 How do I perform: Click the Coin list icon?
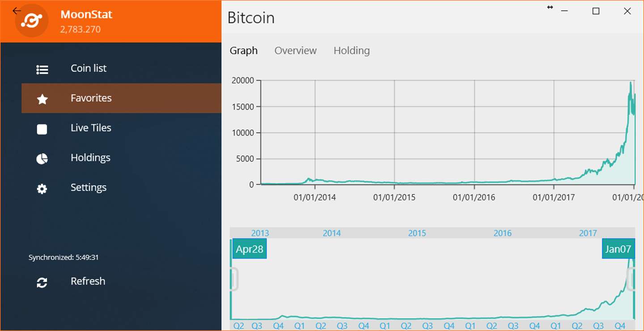(42, 70)
